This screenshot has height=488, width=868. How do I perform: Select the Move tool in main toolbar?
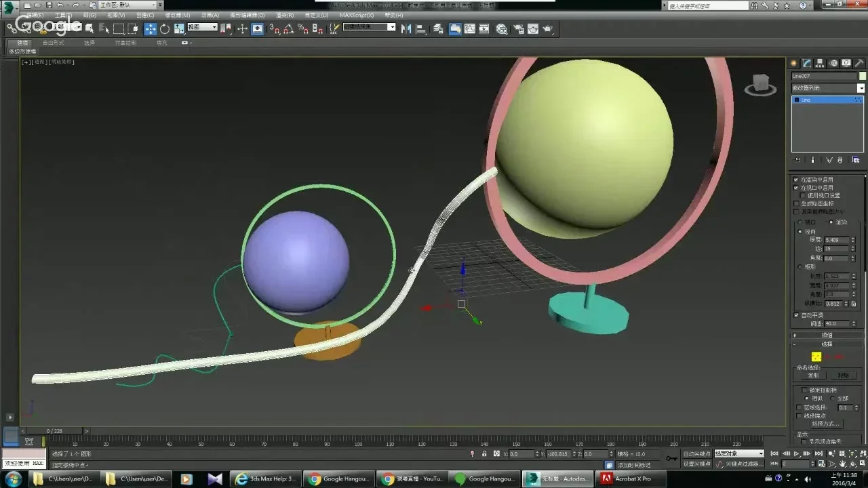tap(150, 28)
